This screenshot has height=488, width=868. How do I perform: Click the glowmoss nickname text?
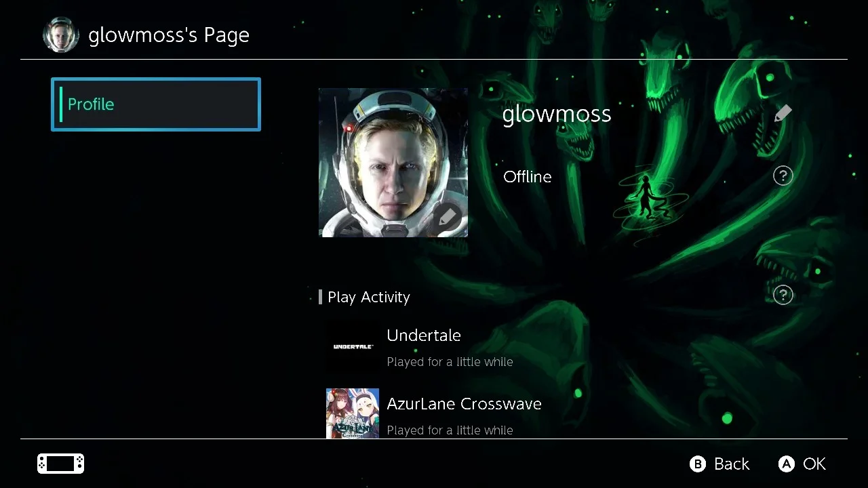click(557, 114)
